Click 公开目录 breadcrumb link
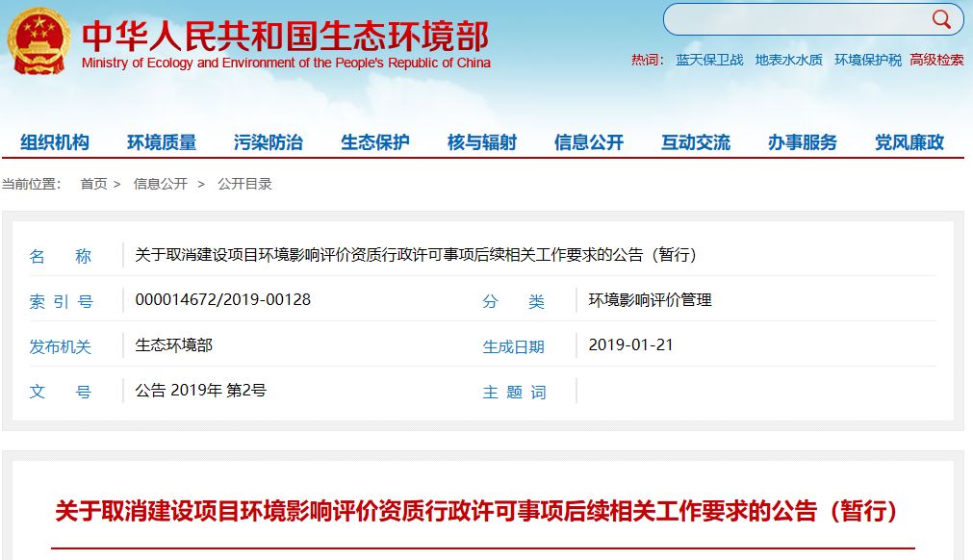This screenshot has height=560, width=973. click(x=244, y=184)
